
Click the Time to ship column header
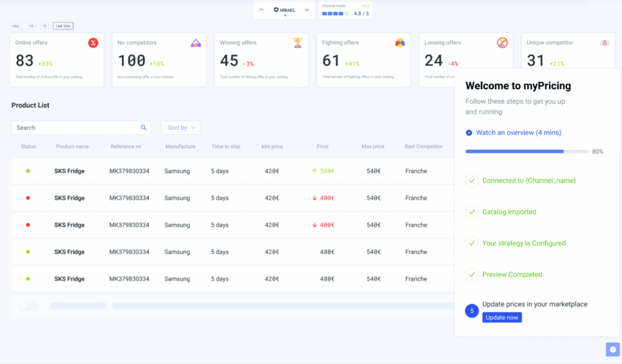pyautogui.click(x=226, y=147)
